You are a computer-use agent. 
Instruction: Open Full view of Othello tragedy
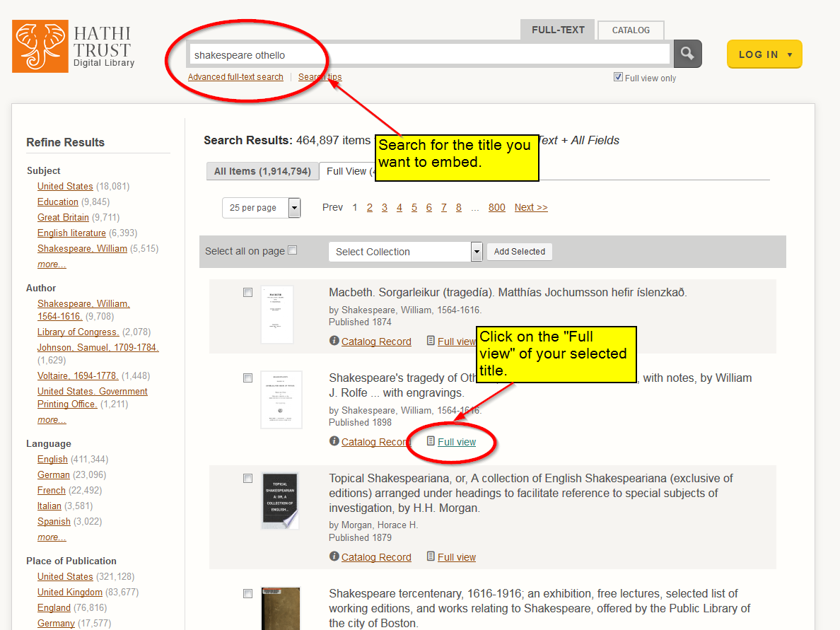[x=457, y=441]
